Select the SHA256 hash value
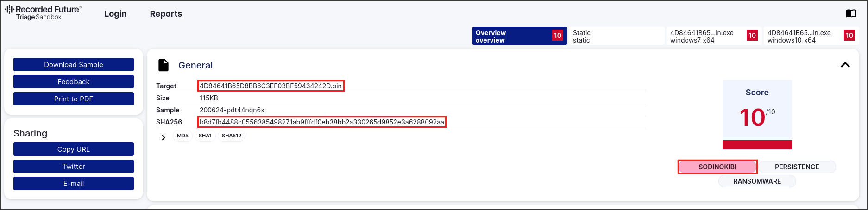Image resolution: width=868 pixels, height=210 pixels. (322, 122)
